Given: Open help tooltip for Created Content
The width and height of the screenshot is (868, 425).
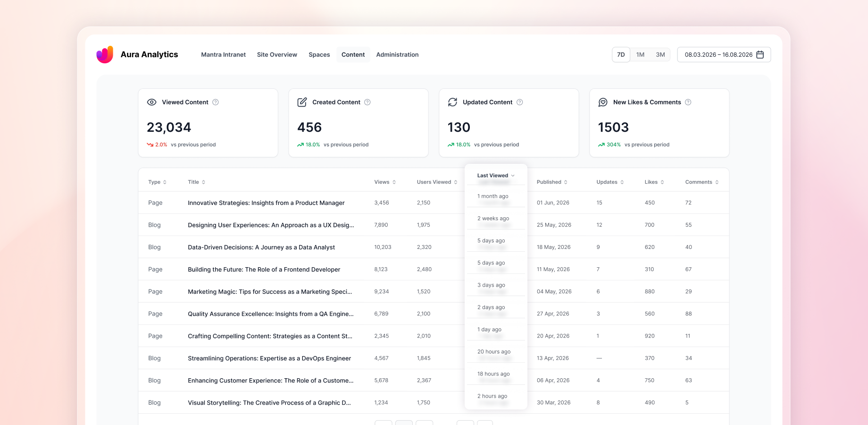Looking at the screenshot, I should [367, 102].
